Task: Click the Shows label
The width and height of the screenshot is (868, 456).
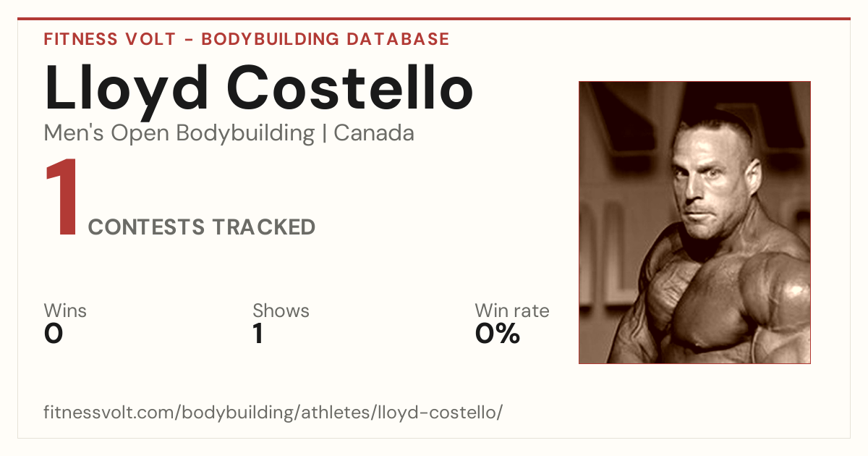Action: tap(281, 311)
